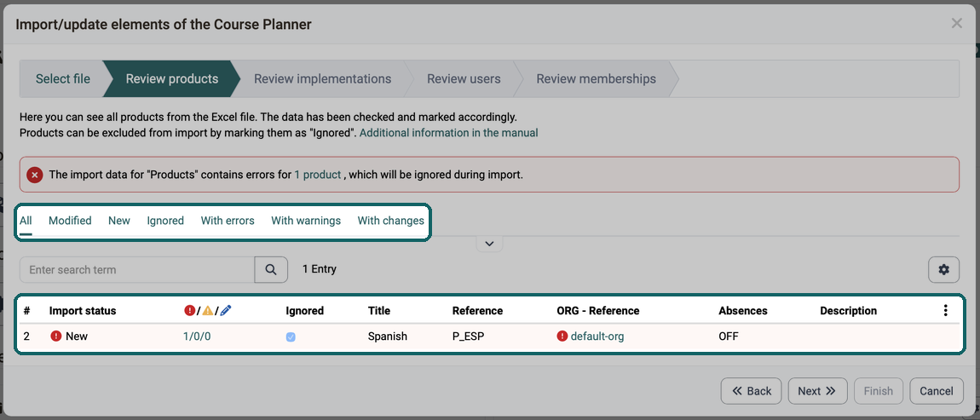Show products With warnings tab
The width and height of the screenshot is (980, 420).
click(x=306, y=221)
